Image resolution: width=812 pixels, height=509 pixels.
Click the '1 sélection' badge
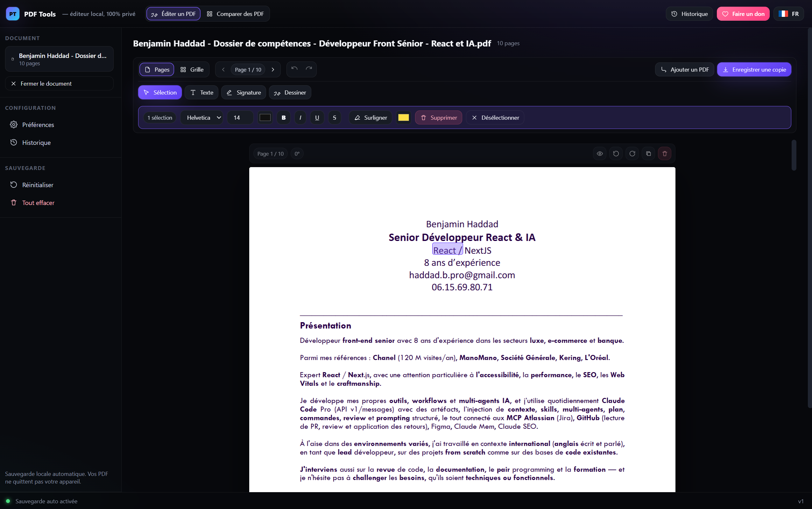pos(160,117)
